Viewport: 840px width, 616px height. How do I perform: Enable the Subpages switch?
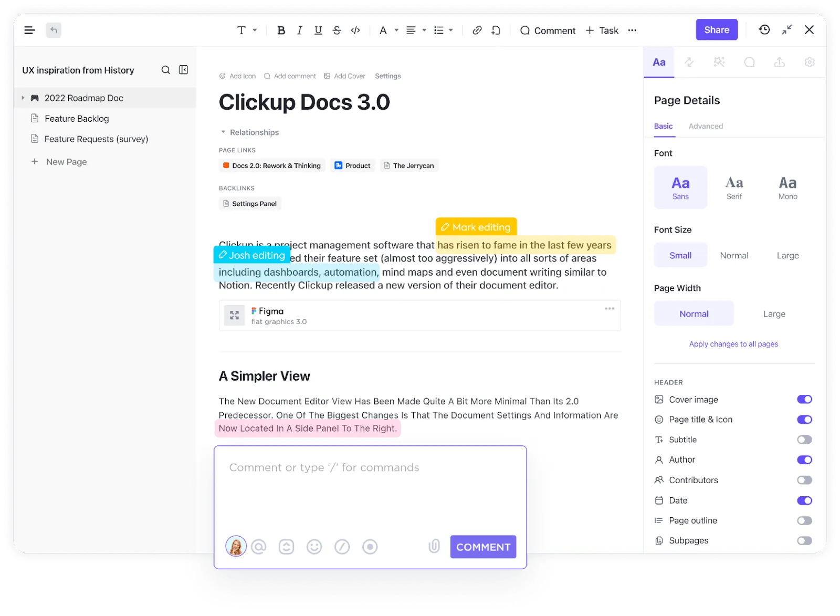coord(804,540)
